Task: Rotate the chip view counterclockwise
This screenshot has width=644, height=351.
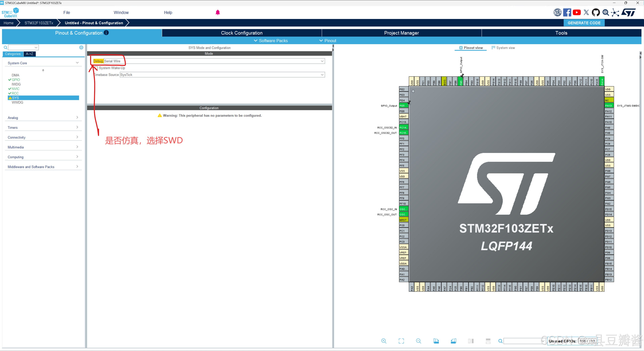Action: 453,341
